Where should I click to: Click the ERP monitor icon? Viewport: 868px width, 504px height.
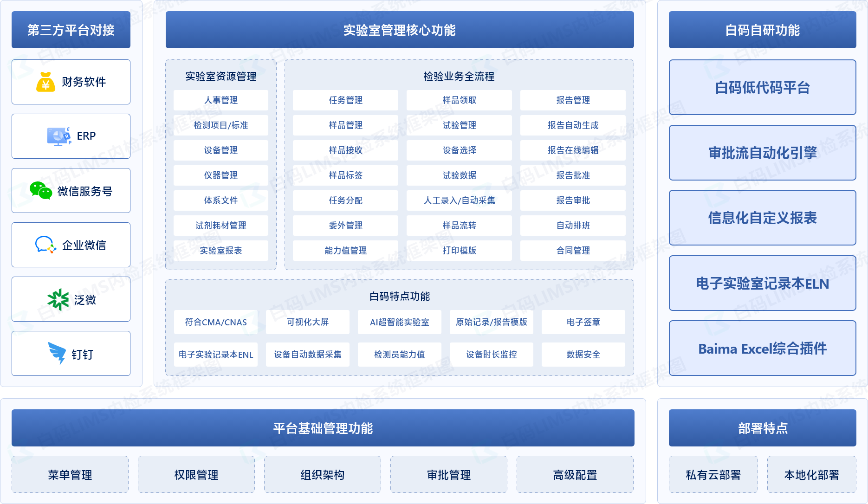click(59, 136)
